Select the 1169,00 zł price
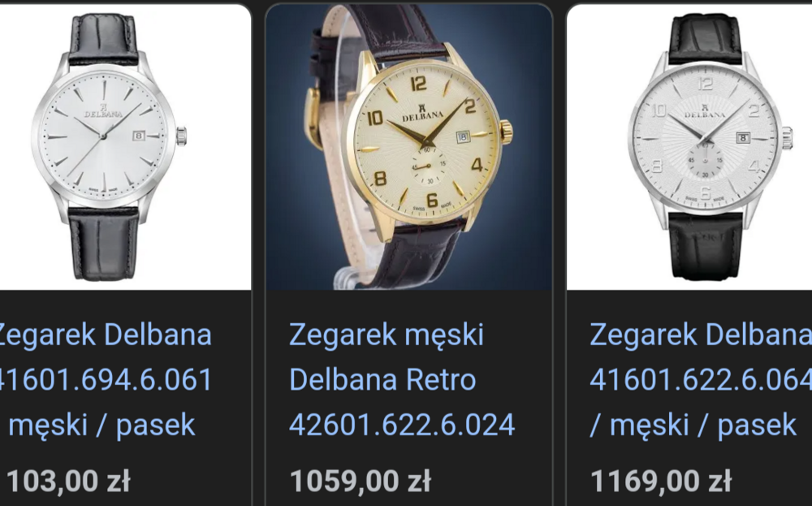The image size is (812, 506). pos(661,481)
